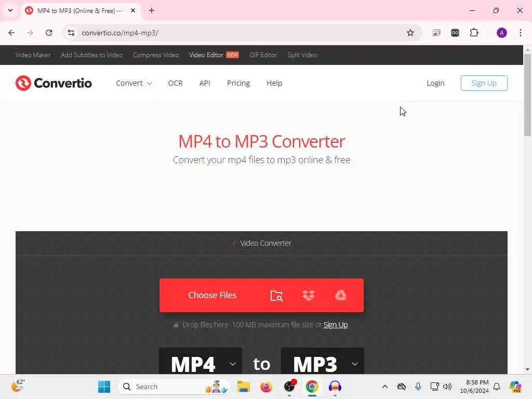Click the Sign Up button in header

click(x=484, y=83)
